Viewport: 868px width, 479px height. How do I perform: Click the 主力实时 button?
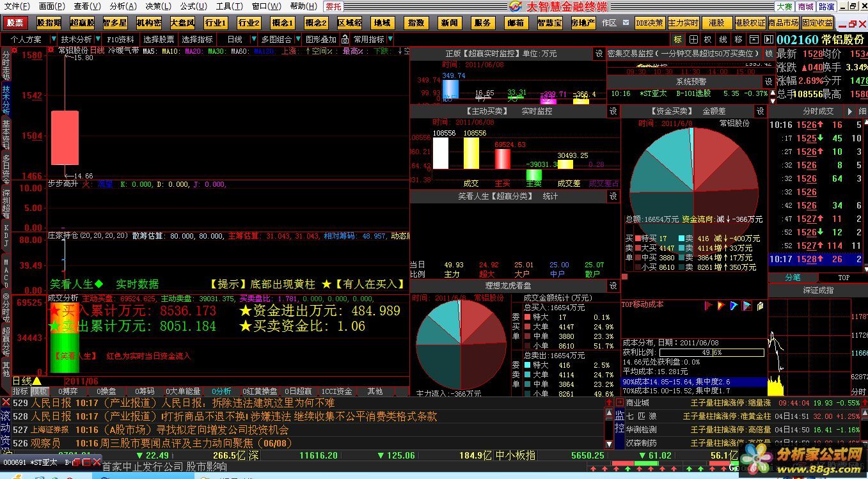[683, 23]
